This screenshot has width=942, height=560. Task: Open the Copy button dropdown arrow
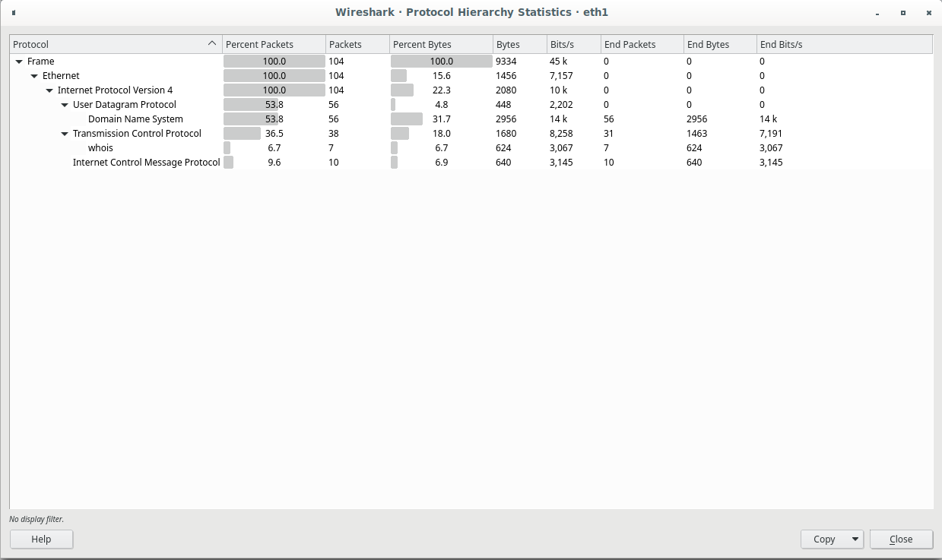tap(855, 539)
